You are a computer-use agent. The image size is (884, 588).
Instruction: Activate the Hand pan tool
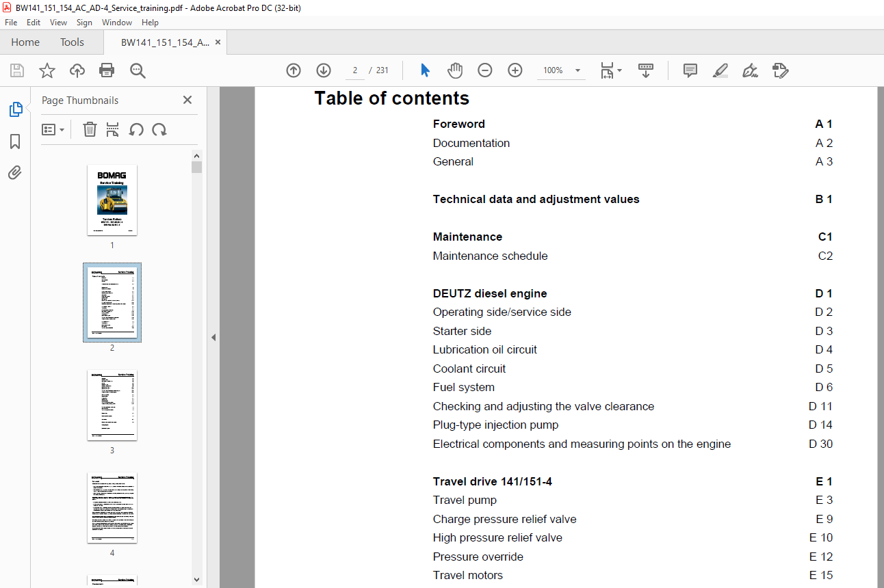point(455,70)
